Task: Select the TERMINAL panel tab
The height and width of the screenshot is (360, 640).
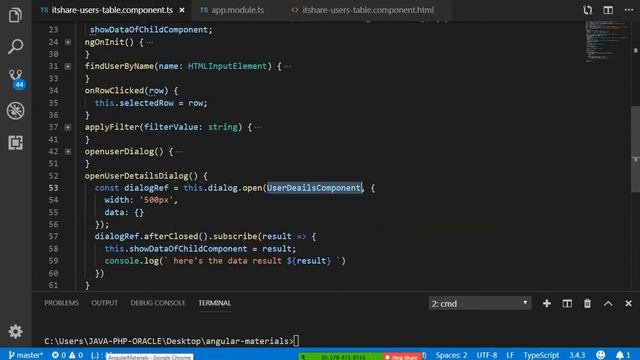Action: 215,303
